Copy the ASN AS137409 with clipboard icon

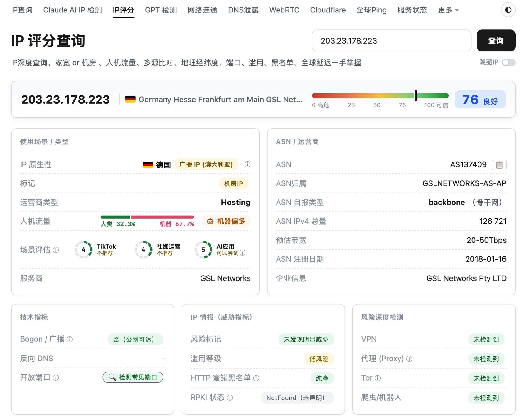tap(499, 165)
